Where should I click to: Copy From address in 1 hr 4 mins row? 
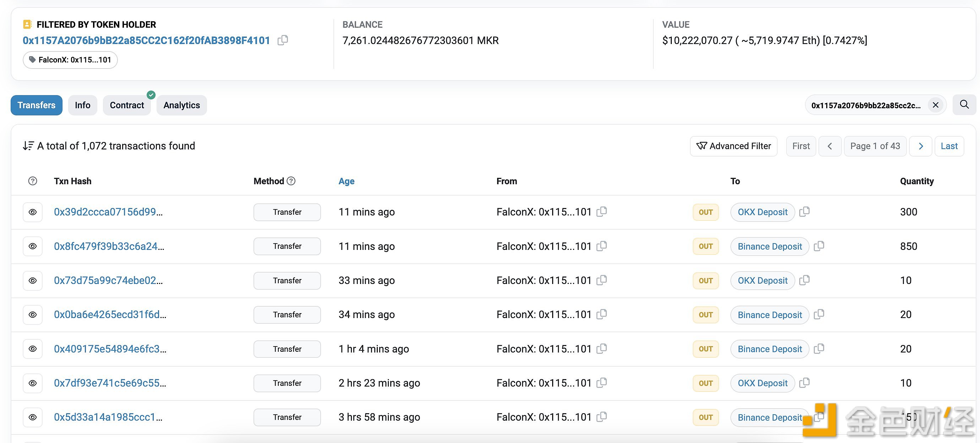point(601,348)
